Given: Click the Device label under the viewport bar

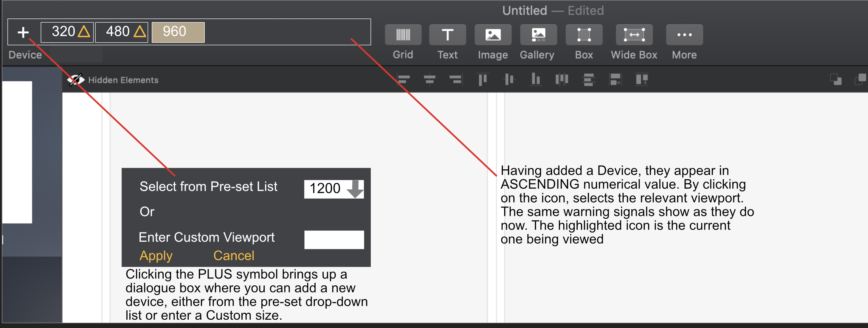Looking at the screenshot, I should click(25, 55).
